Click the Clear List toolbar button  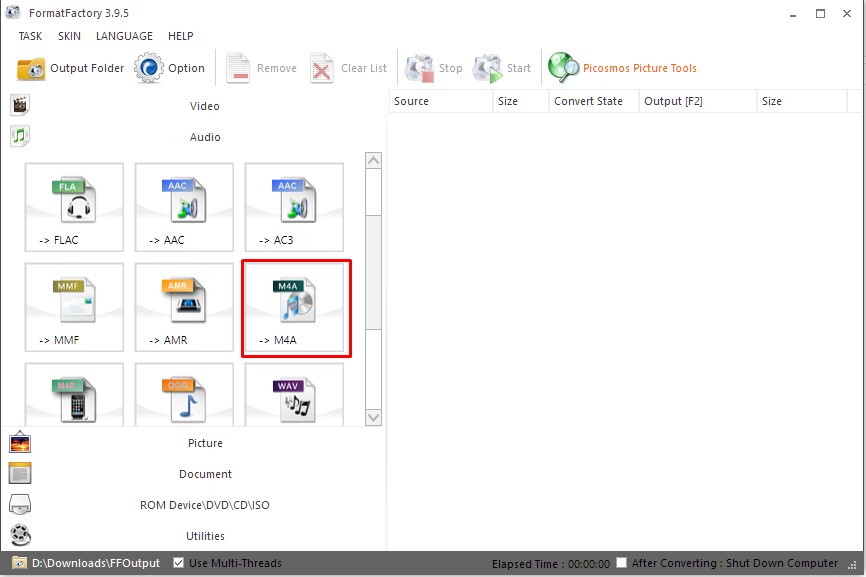[x=348, y=68]
